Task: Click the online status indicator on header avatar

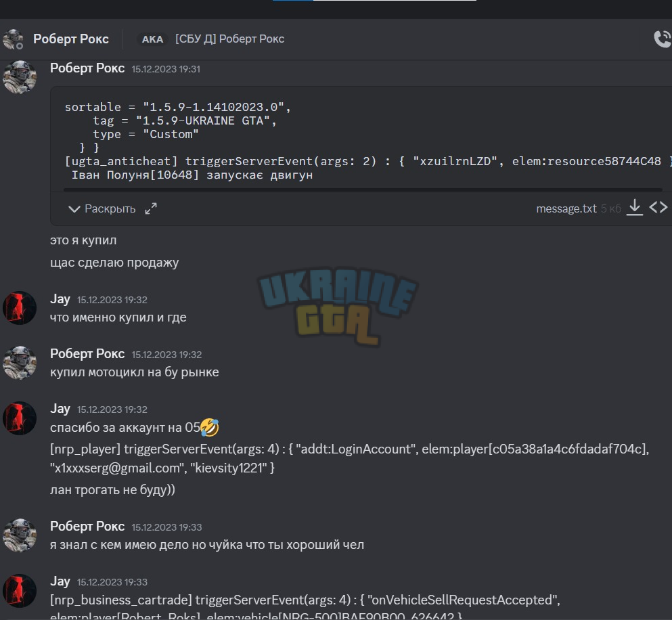Action: pyautogui.click(x=19, y=46)
